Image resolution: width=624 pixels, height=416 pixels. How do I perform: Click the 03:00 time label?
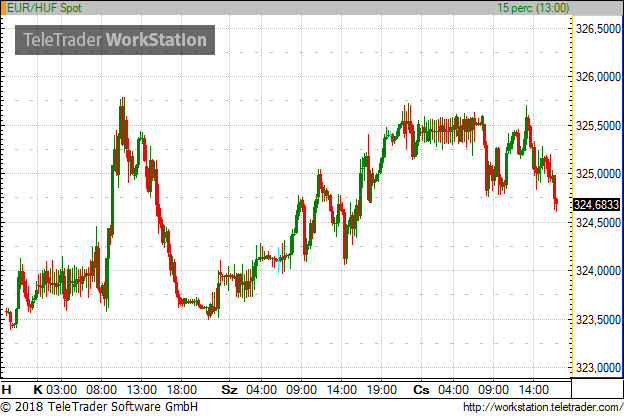pyautogui.click(x=61, y=389)
